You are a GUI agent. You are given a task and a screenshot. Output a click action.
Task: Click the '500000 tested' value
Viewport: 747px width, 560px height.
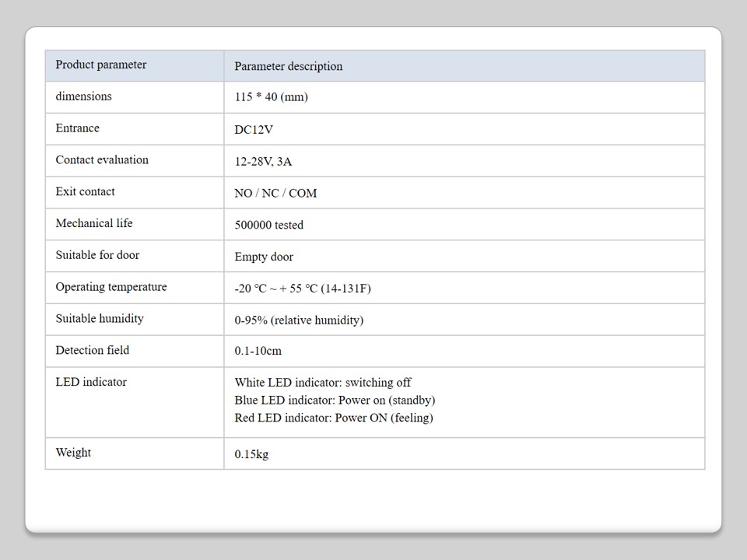268,226
